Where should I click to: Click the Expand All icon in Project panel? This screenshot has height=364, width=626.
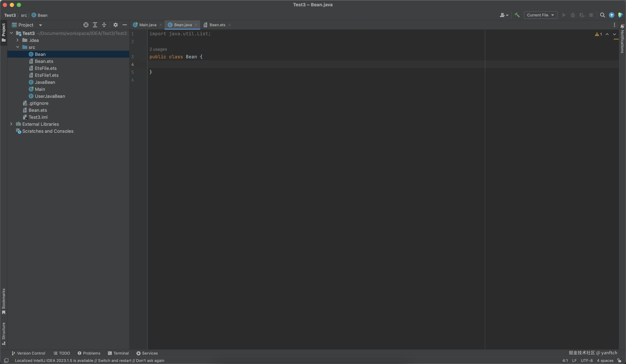(x=95, y=25)
